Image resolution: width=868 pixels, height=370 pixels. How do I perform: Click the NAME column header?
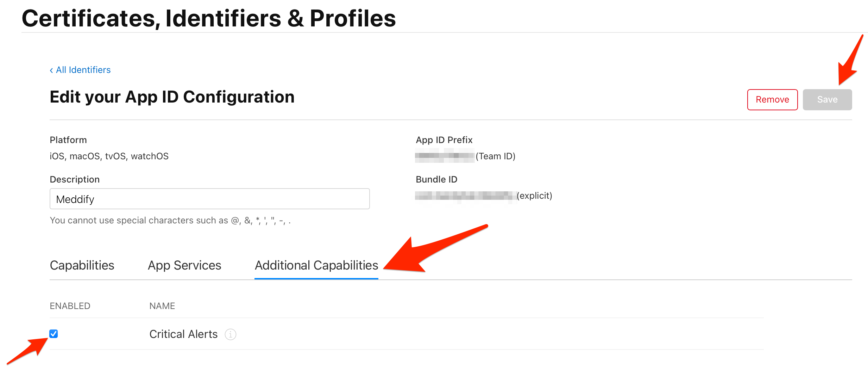point(162,306)
